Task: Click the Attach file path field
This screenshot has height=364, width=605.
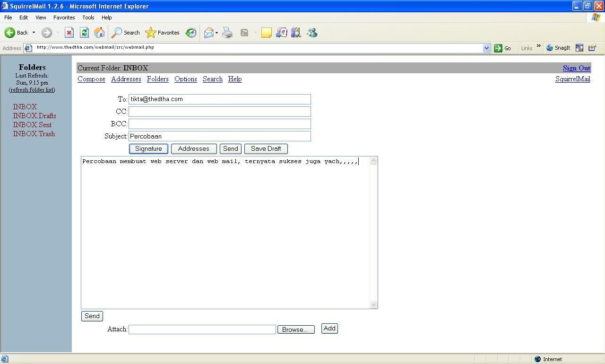Action: point(202,329)
